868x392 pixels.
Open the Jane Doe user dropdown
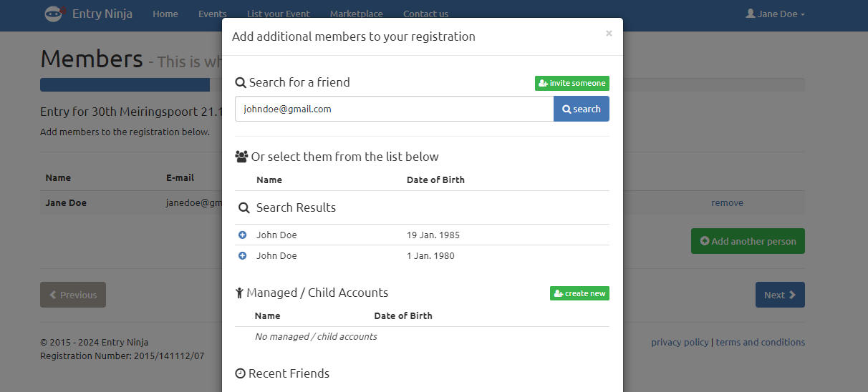775,14
